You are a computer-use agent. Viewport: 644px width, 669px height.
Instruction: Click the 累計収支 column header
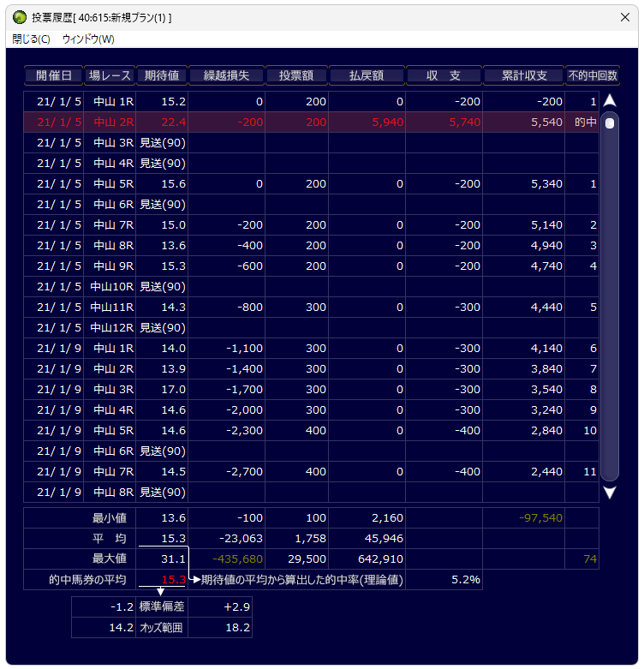click(524, 75)
